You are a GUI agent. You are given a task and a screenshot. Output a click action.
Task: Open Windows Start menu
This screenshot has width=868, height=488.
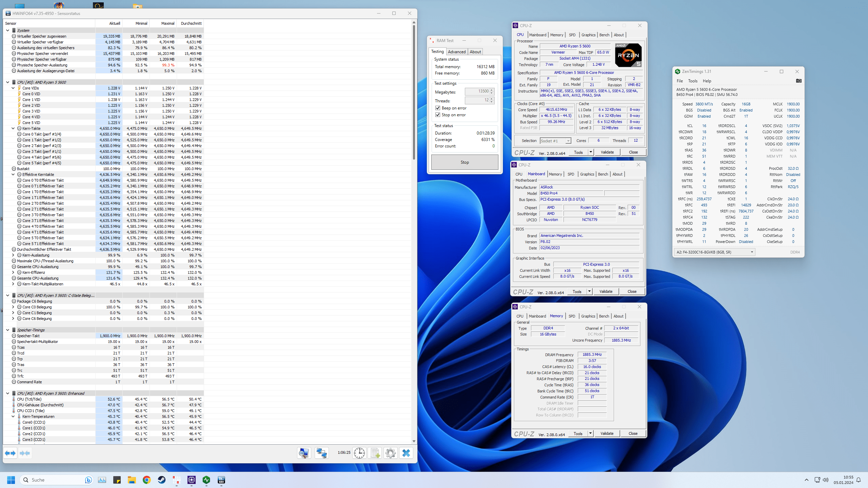[x=11, y=480]
